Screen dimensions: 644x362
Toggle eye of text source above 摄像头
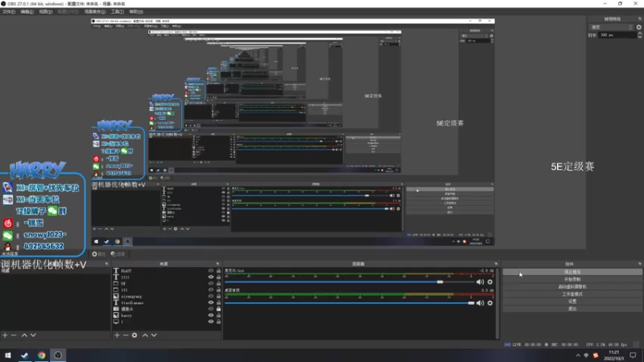(211, 302)
